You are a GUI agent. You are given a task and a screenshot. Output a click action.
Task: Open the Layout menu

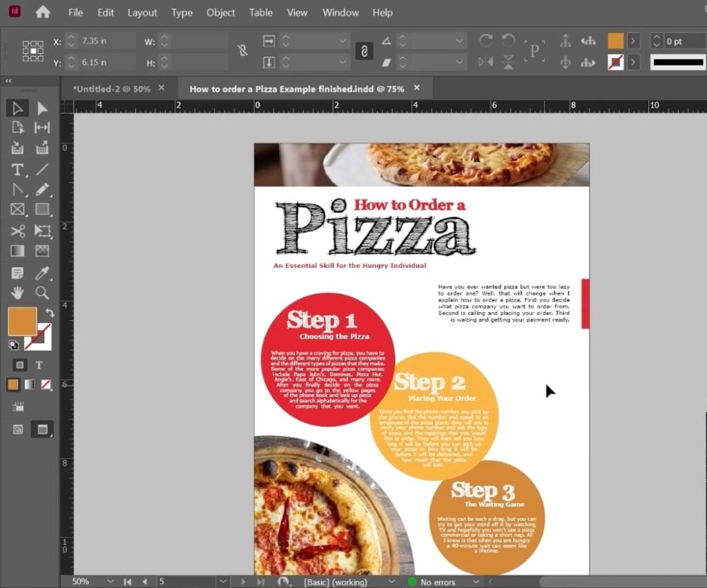(x=142, y=12)
